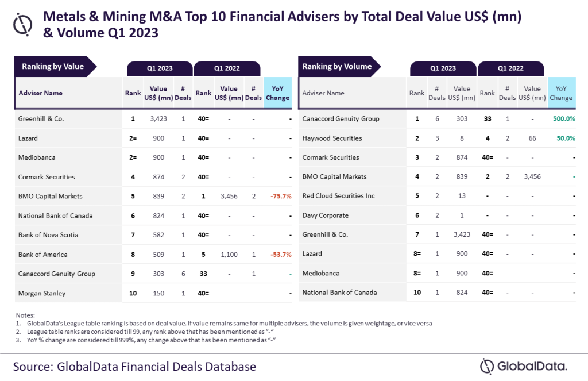This screenshot has height=381, width=588.
Task: Click the -53.7% change for Bank of America
Action: click(x=281, y=255)
